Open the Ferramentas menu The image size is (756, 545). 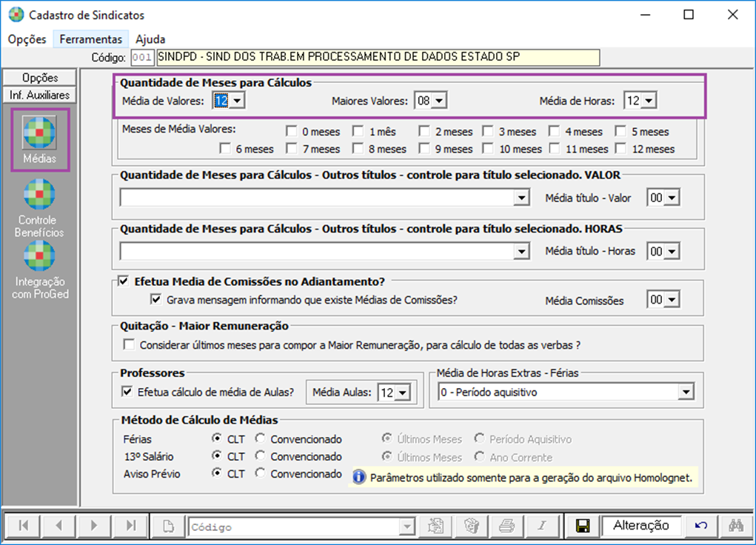(90, 39)
